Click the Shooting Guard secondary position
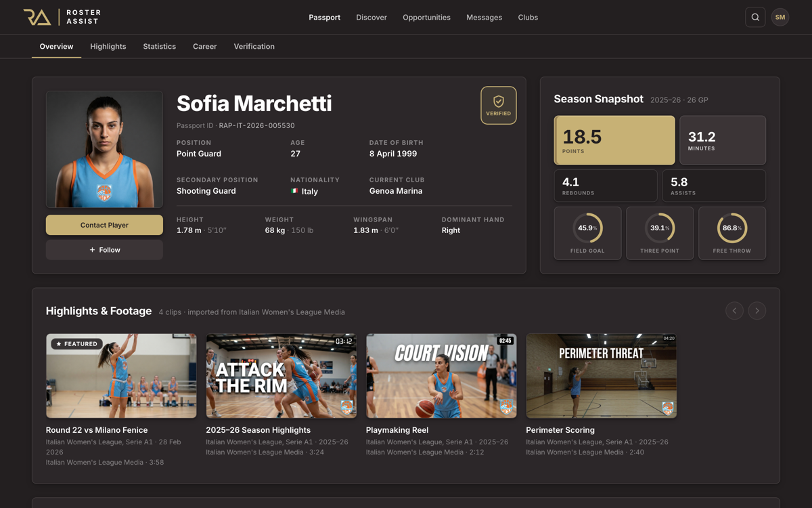The height and width of the screenshot is (508, 812). click(206, 191)
